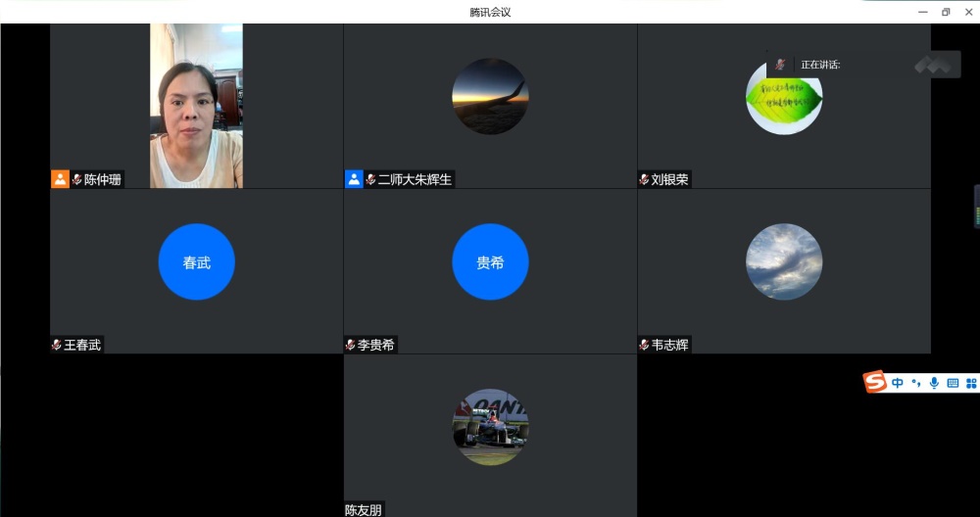Image resolution: width=980 pixels, height=517 pixels.
Task: Select 陈仲珊's live video tile
Action: (196, 106)
